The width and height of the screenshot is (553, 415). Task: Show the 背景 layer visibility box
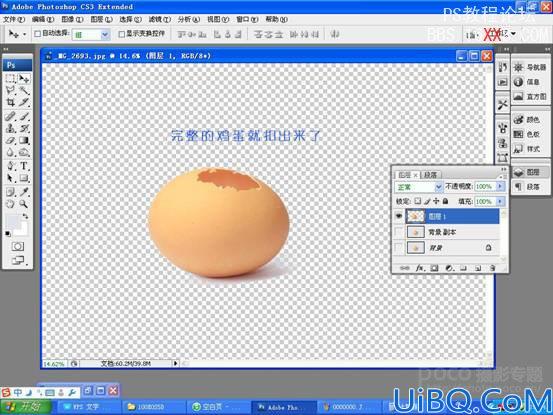(399, 248)
